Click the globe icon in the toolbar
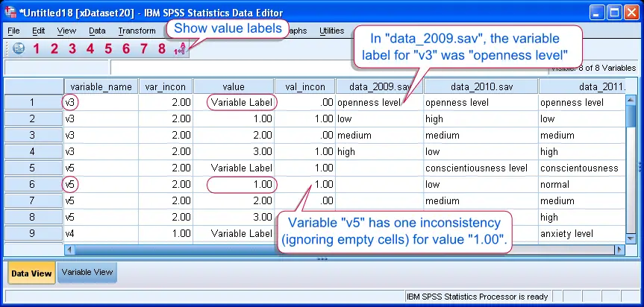The image size is (644, 307). (17, 49)
